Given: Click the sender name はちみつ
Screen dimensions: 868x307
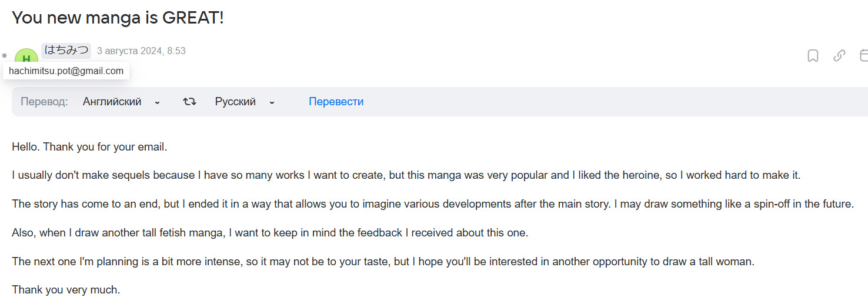Looking at the screenshot, I should point(66,51).
